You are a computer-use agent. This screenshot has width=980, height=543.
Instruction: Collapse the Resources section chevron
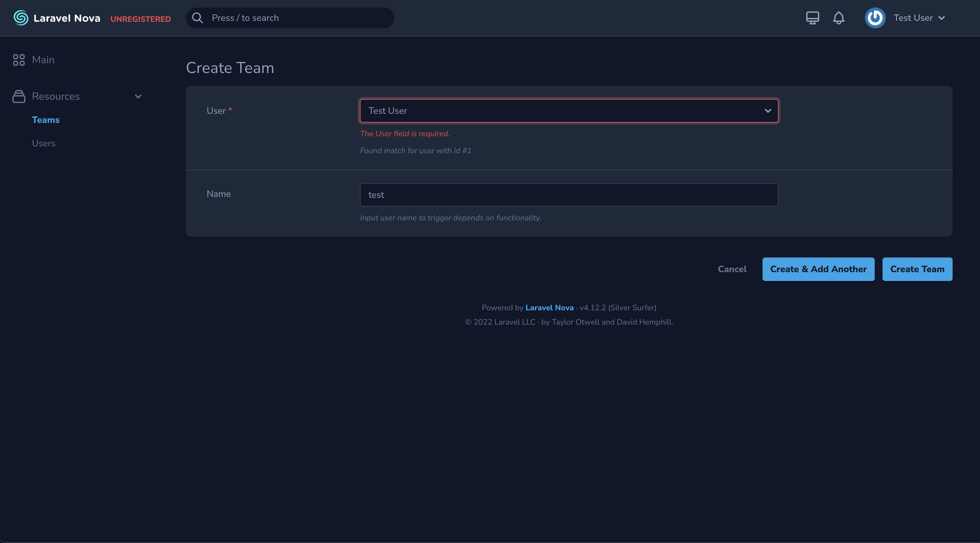point(139,96)
